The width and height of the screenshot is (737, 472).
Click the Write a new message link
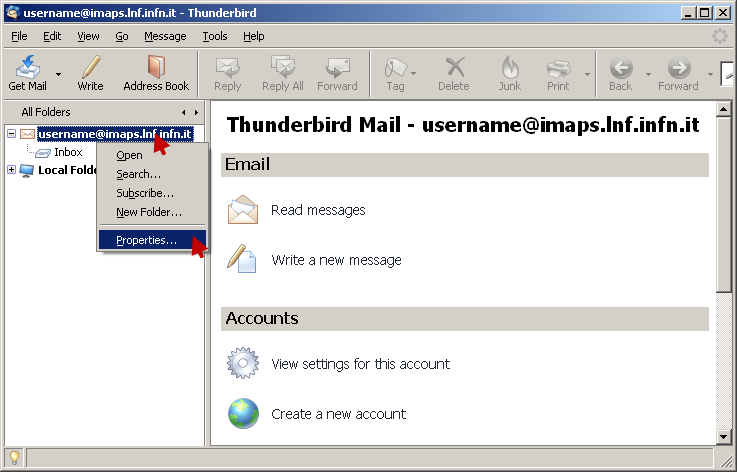point(337,260)
